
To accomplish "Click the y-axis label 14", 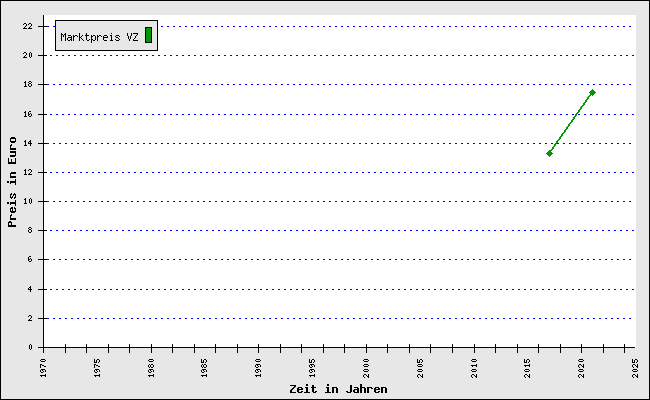I will pos(27,143).
